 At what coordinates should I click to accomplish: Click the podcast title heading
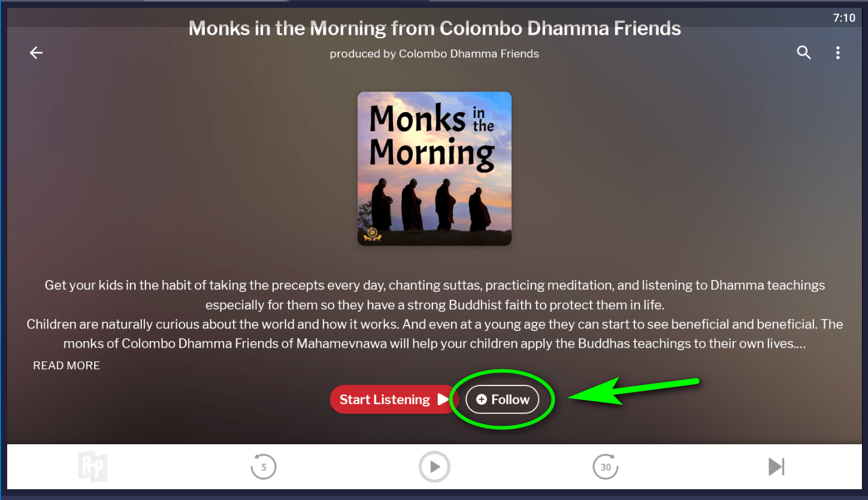[434, 28]
